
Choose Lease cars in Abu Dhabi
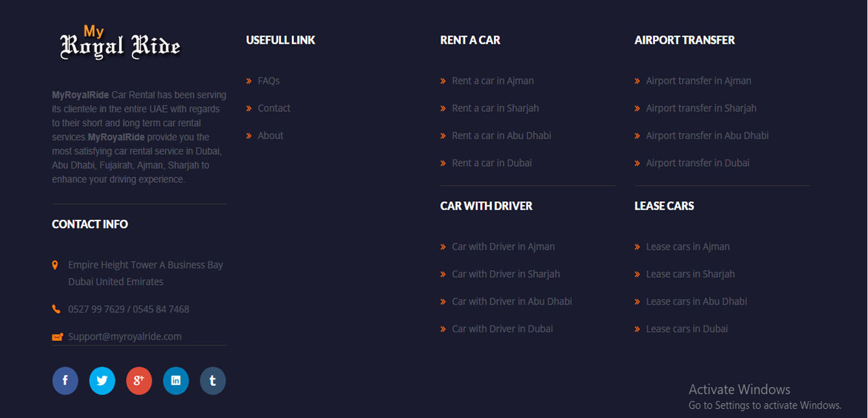[696, 302]
